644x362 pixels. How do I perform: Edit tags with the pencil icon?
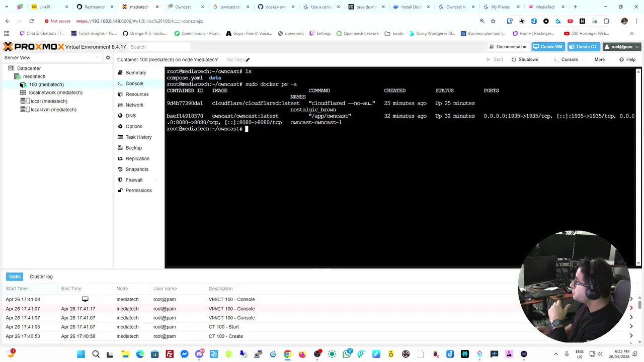(248, 60)
